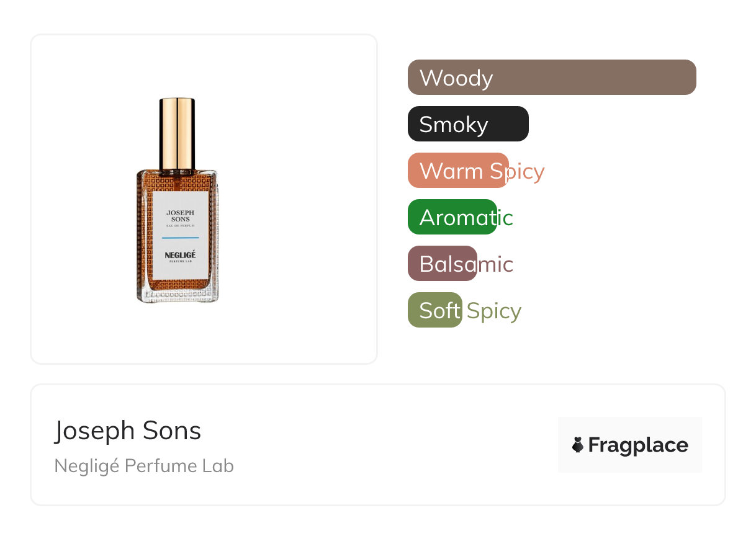Pick the Soft Spicy accord bar
Image resolution: width=756 pixels, height=536 pixels.
pyautogui.click(x=434, y=310)
